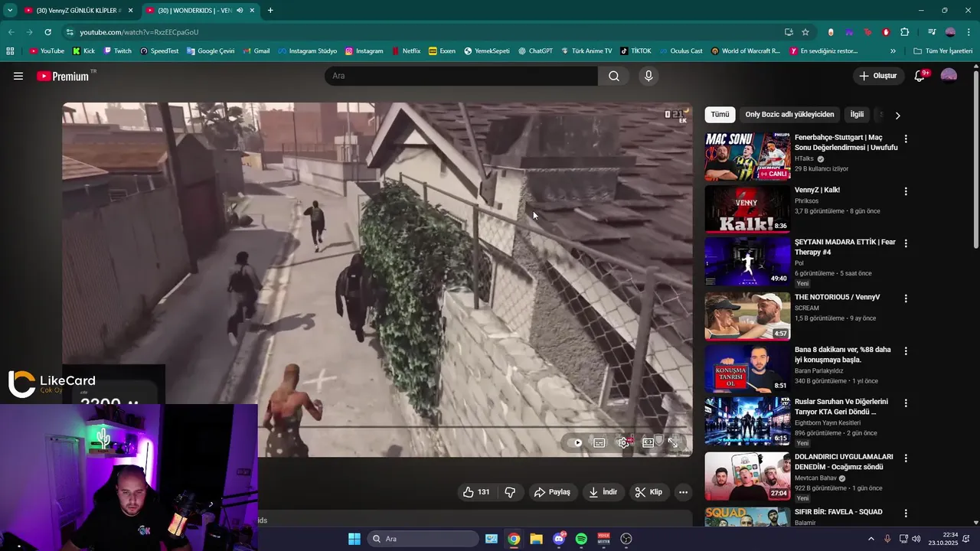Toggle the autoplay switch in player
The width and height of the screenshot is (980, 551).
point(576,442)
